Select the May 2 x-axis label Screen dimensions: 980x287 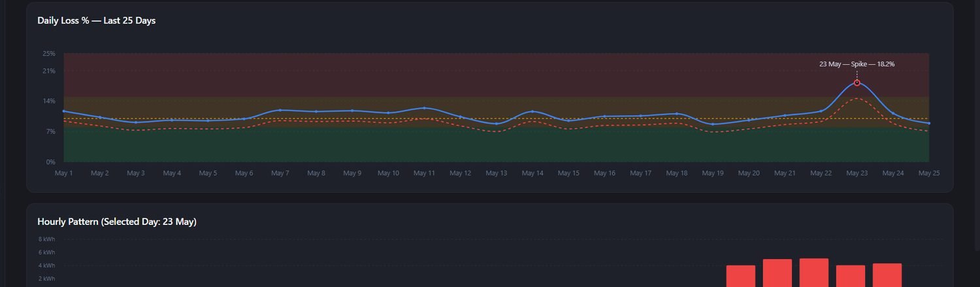click(99, 173)
